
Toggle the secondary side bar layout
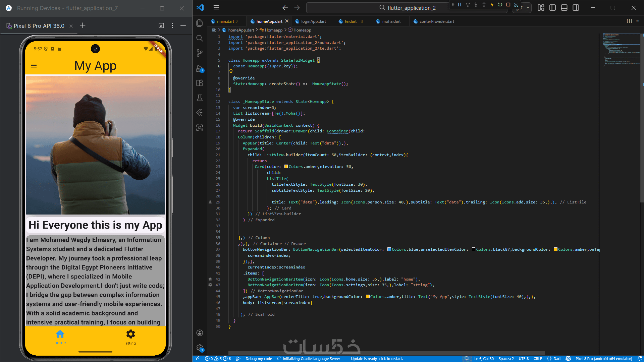(576, 8)
